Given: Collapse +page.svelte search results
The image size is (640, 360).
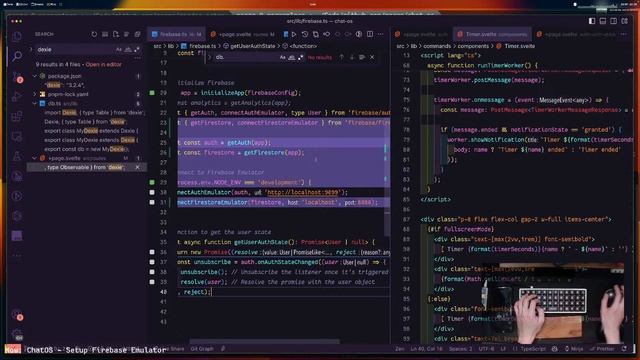Looking at the screenshot, I should (35, 158).
